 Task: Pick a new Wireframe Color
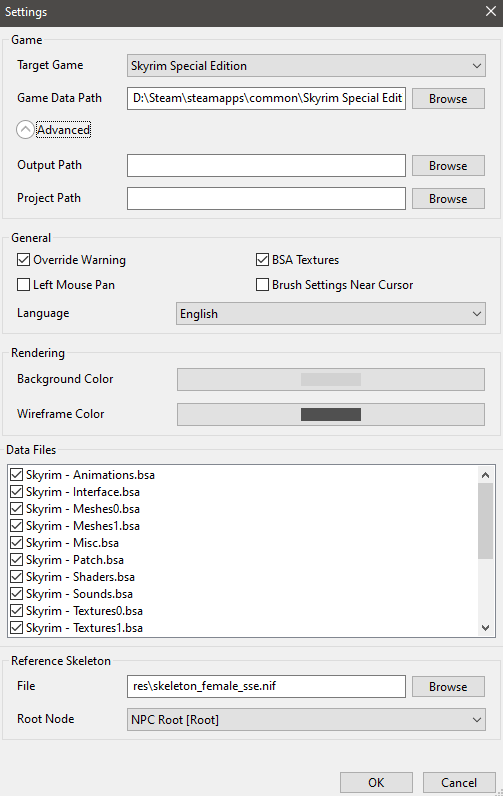[331, 415]
